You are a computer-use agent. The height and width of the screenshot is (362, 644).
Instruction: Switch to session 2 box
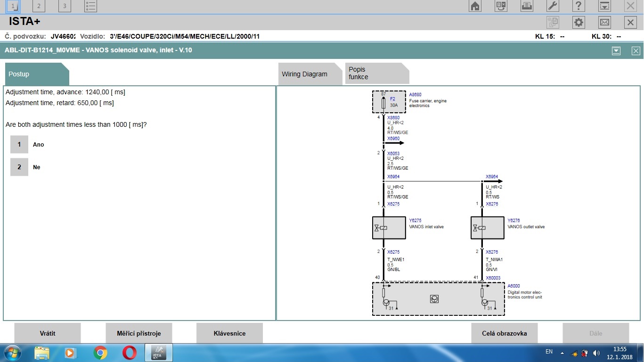pos(39,6)
